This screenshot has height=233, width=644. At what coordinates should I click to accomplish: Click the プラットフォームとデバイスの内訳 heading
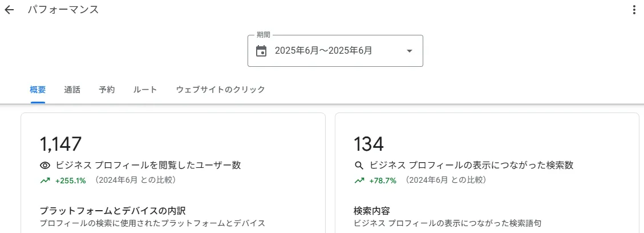(x=112, y=211)
